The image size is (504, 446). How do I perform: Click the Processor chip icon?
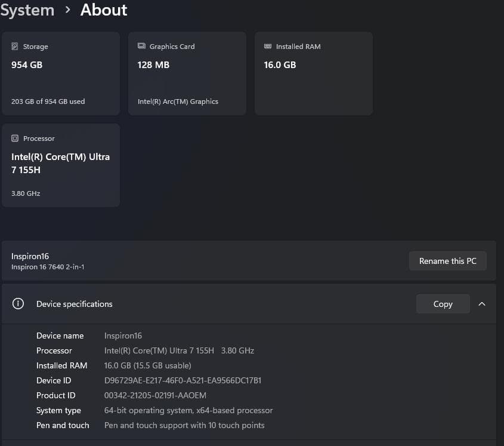pos(15,139)
